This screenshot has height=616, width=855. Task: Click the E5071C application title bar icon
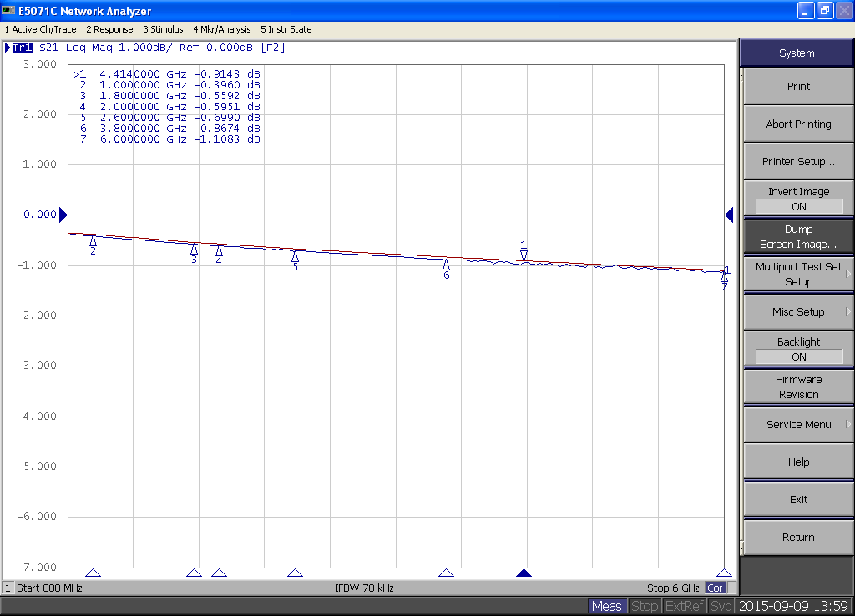[9, 11]
